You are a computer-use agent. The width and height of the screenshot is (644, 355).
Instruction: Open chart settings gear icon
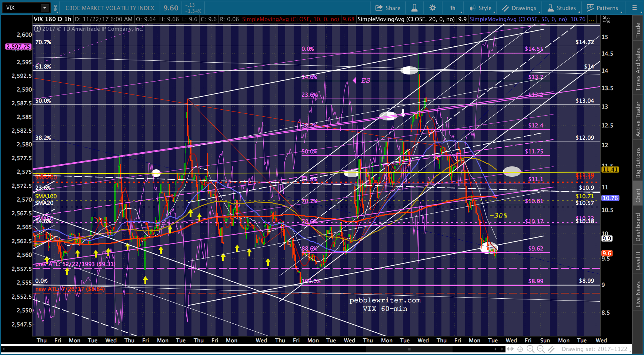433,8
